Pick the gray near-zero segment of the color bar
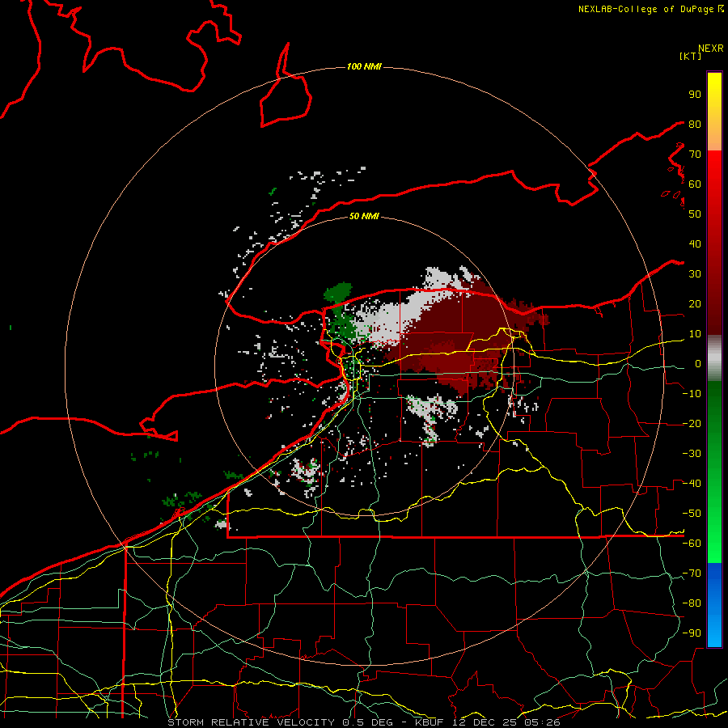This screenshot has width=728, height=728. 714,359
